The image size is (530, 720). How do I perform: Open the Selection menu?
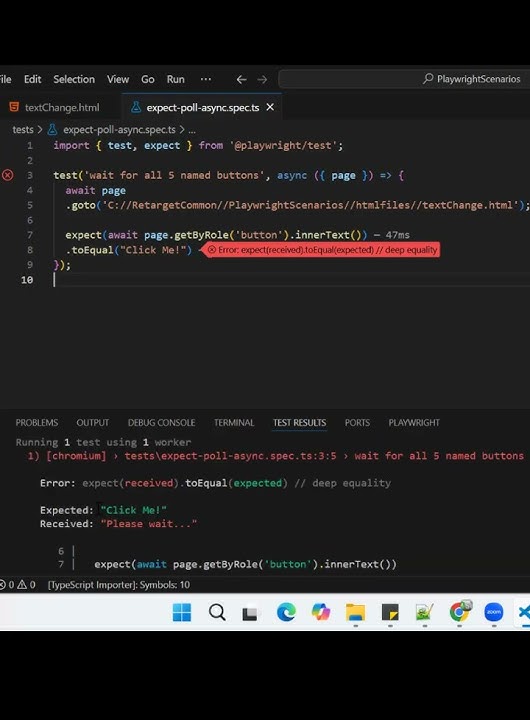(74, 79)
